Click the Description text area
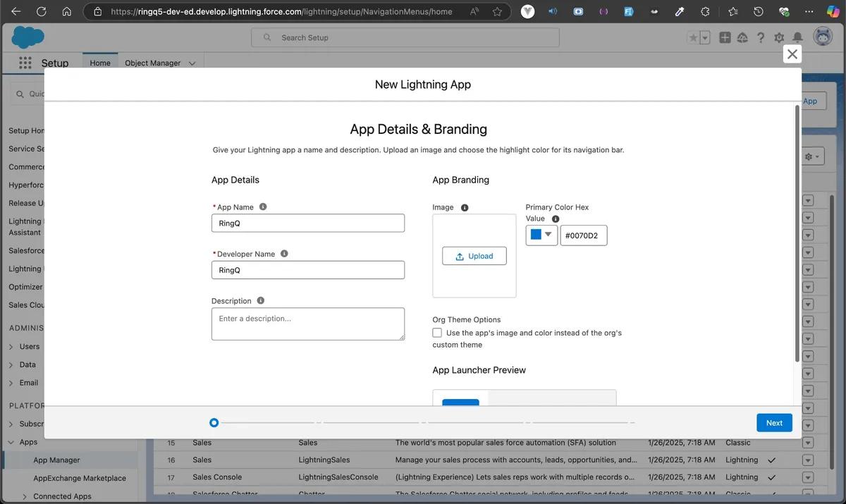Image resolution: width=846 pixels, height=504 pixels. click(308, 324)
